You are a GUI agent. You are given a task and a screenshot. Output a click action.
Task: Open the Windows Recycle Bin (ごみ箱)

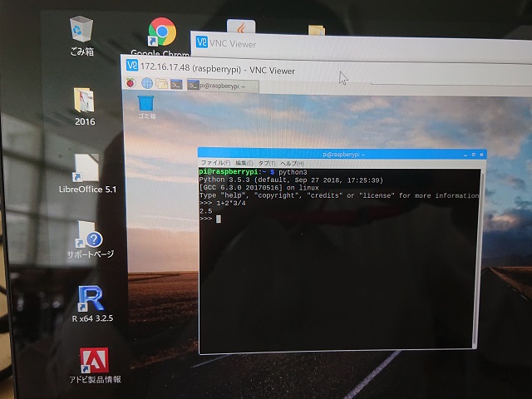click(81, 32)
